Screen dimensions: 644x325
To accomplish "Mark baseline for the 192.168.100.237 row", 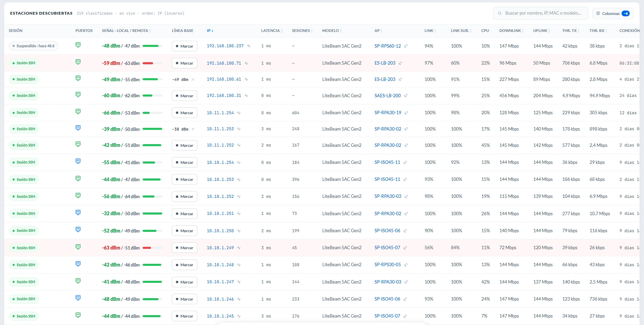I will (184, 46).
